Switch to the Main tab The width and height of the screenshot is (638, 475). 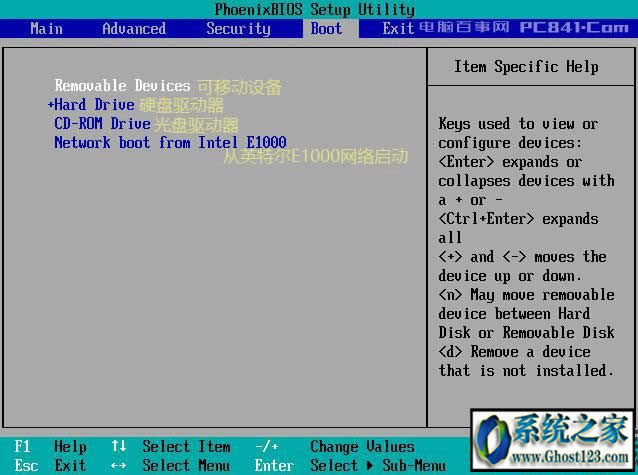tap(46, 28)
